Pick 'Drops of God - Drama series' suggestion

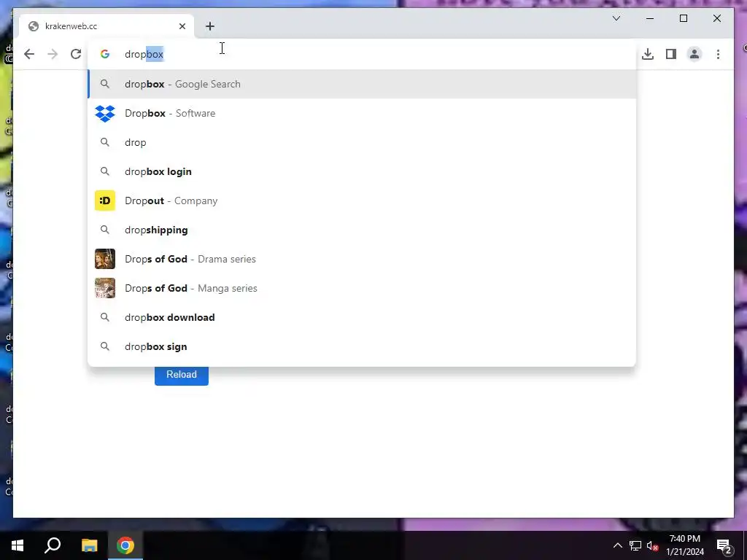coord(362,259)
